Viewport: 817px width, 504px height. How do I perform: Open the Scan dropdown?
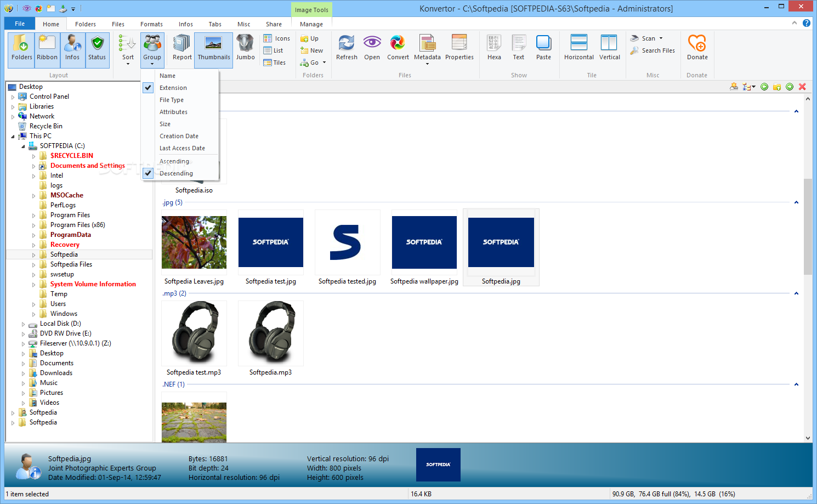click(x=646, y=38)
